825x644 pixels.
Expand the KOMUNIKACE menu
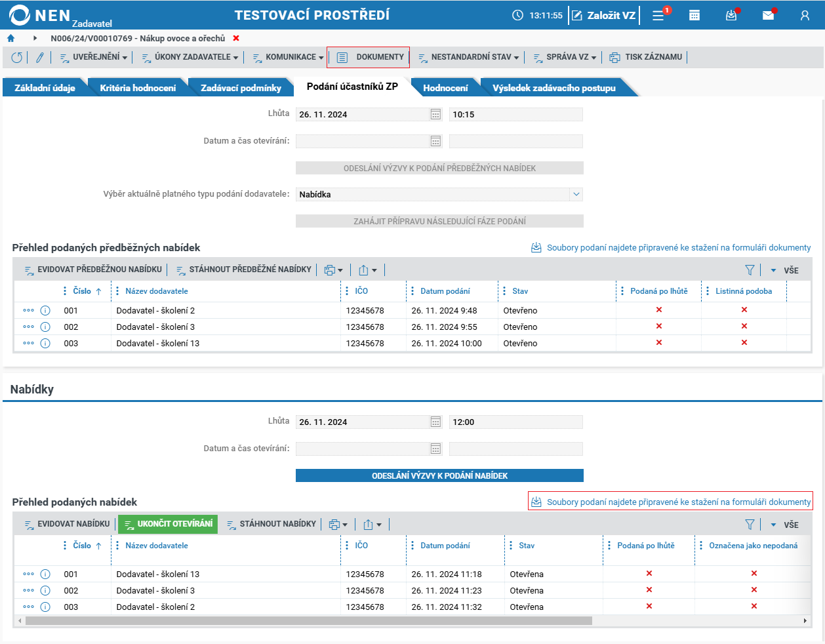click(288, 58)
